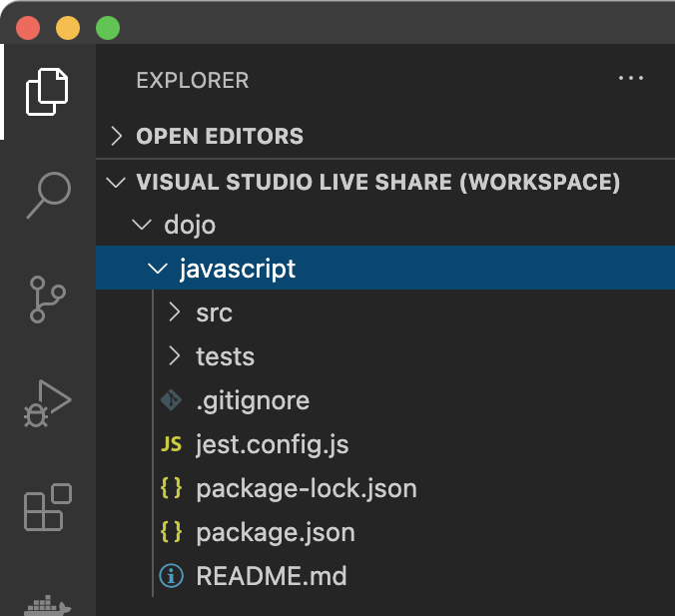The image size is (675, 616).
Task: Collapse the dojo folder chevron
Action: (142, 225)
